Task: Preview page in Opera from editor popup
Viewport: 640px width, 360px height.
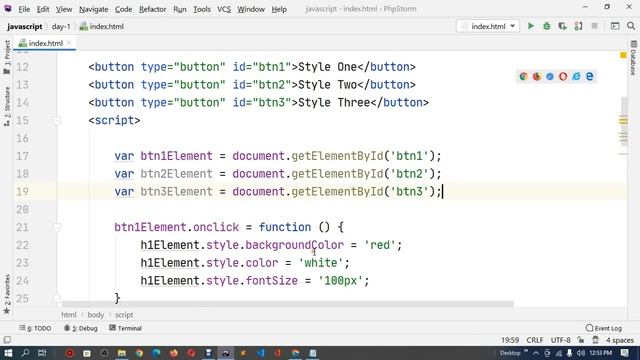Action: pyautogui.click(x=563, y=76)
